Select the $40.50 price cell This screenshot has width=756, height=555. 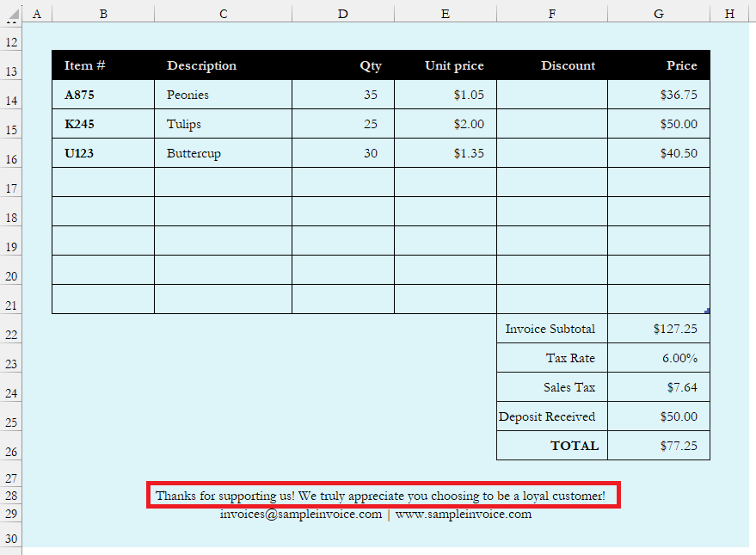tap(659, 153)
